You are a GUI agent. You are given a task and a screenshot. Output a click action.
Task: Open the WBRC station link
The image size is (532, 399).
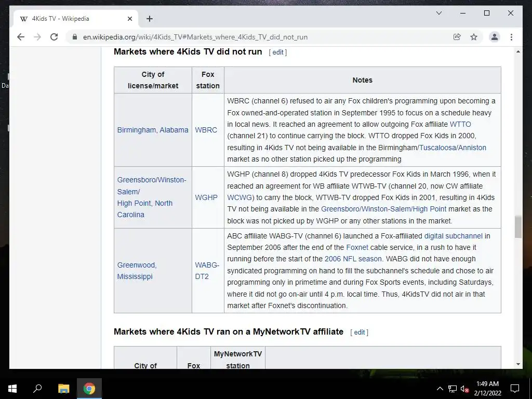click(206, 130)
